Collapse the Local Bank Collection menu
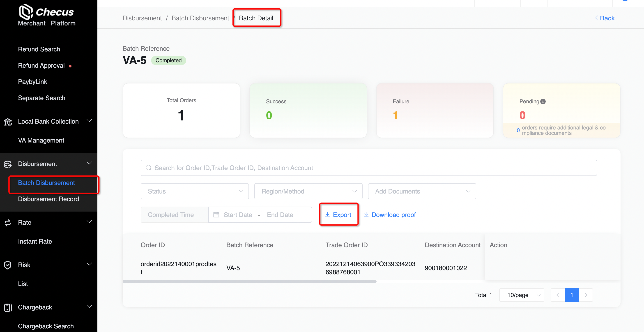The image size is (644, 332). 89,121
